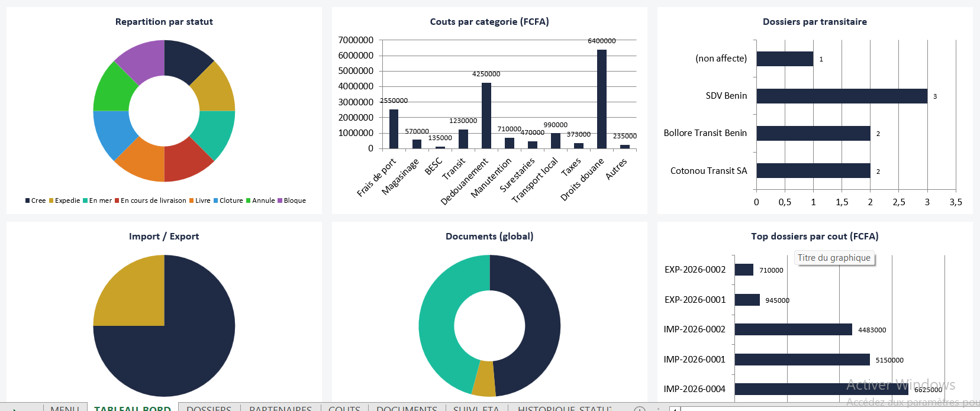Select the '6400000' data label
This screenshot has width=980, height=411.
pyautogui.click(x=602, y=41)
